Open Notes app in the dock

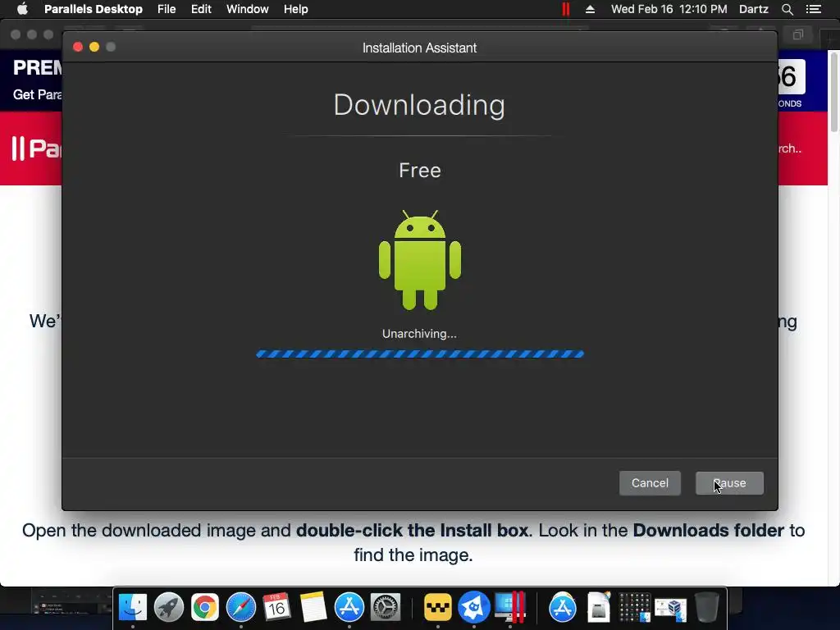click(313, 608)
